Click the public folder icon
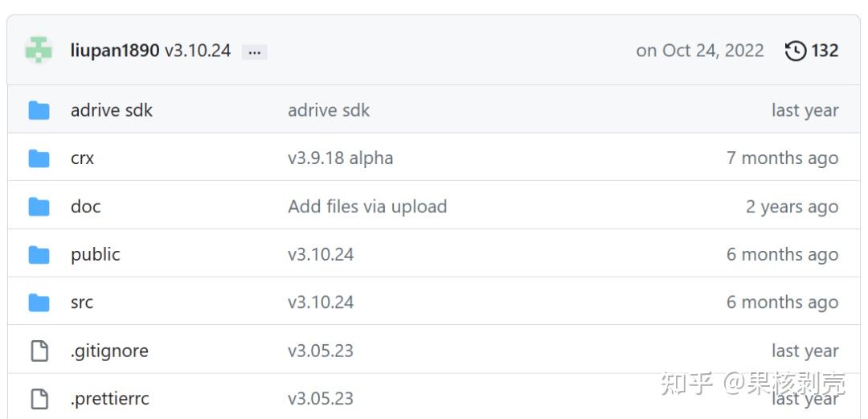The width and height of the screenshot is (868, 419). [39, 255]
